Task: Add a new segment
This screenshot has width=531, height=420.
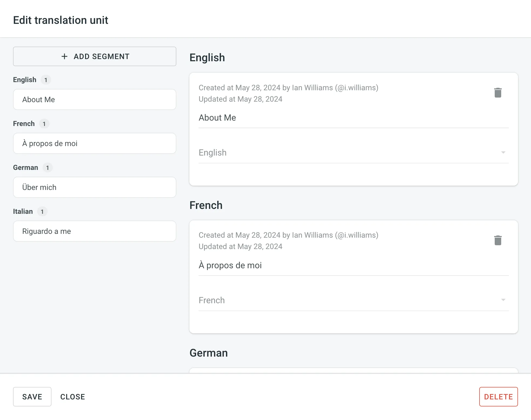Action: click(95, 56)
